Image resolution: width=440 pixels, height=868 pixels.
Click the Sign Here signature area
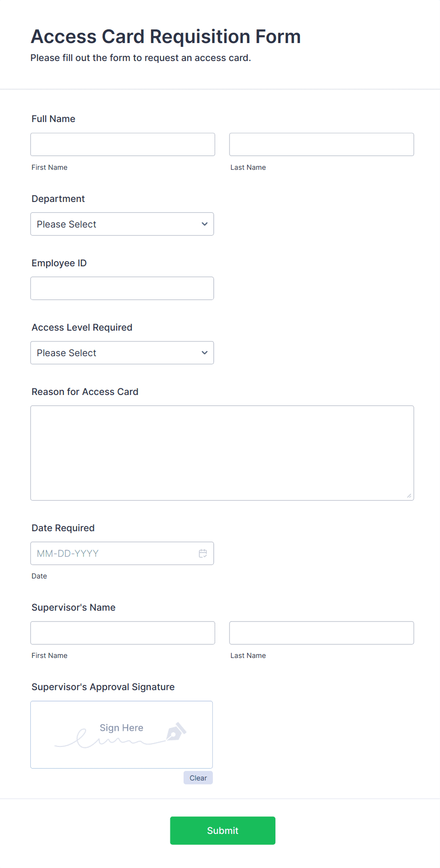(x=121, y=735)
